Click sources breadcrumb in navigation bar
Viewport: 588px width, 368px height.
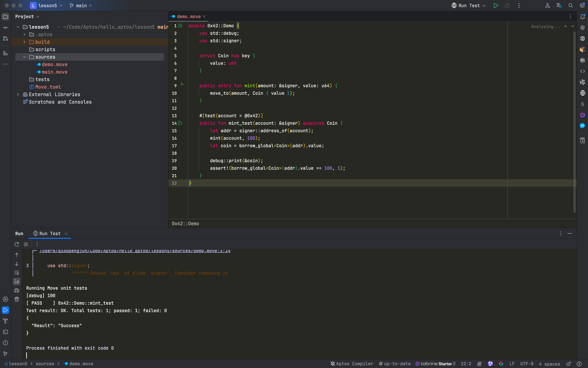click(x=45, y=364)
